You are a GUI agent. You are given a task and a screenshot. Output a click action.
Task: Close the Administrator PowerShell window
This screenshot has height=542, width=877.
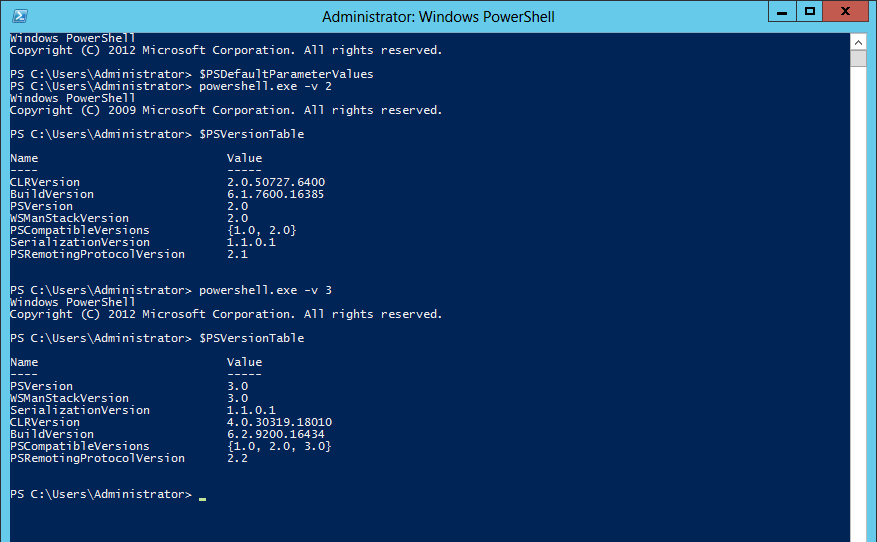(845, 11)
